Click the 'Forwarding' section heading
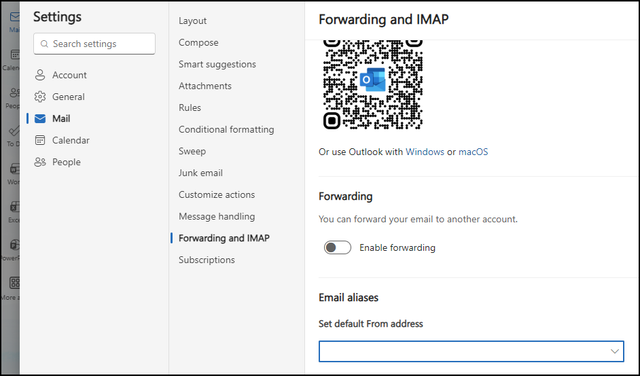This screenshot has height=376, width=640. [x=345, y=196]
